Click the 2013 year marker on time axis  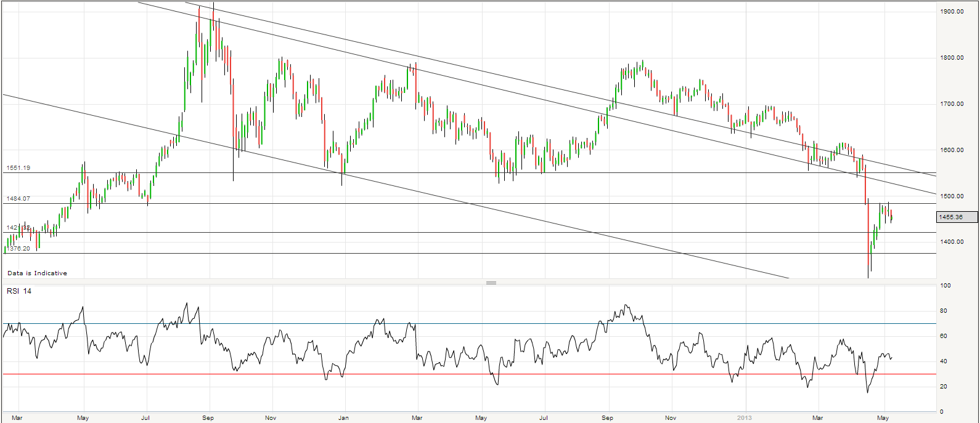(745, 418)
